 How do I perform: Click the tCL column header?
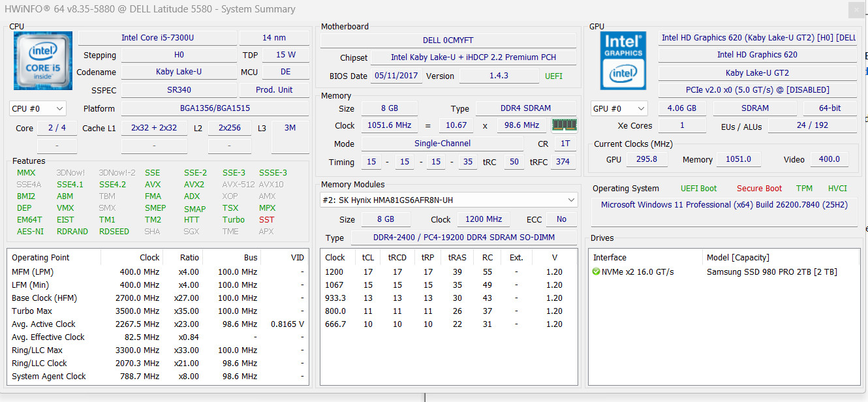[x=368, y=257]
